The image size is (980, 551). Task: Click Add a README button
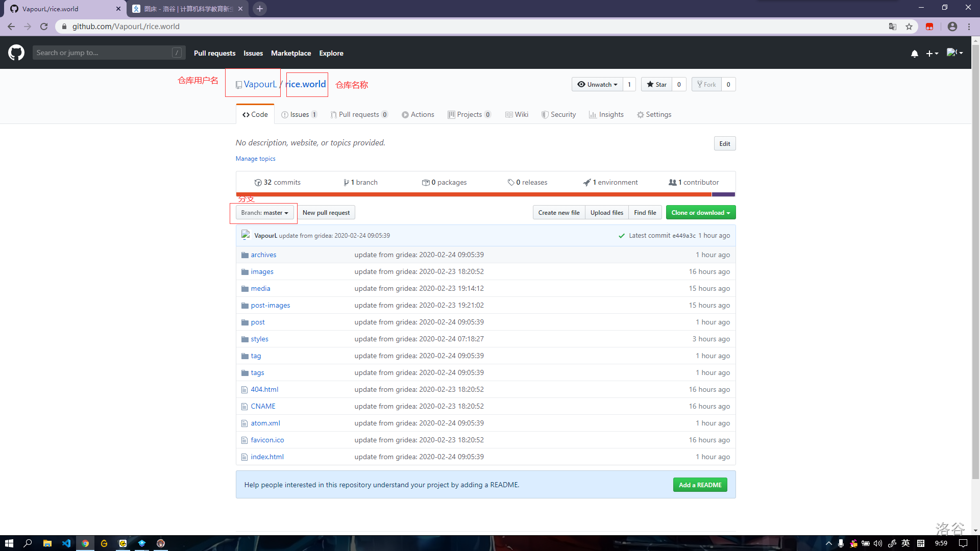[x=700, y=485]
